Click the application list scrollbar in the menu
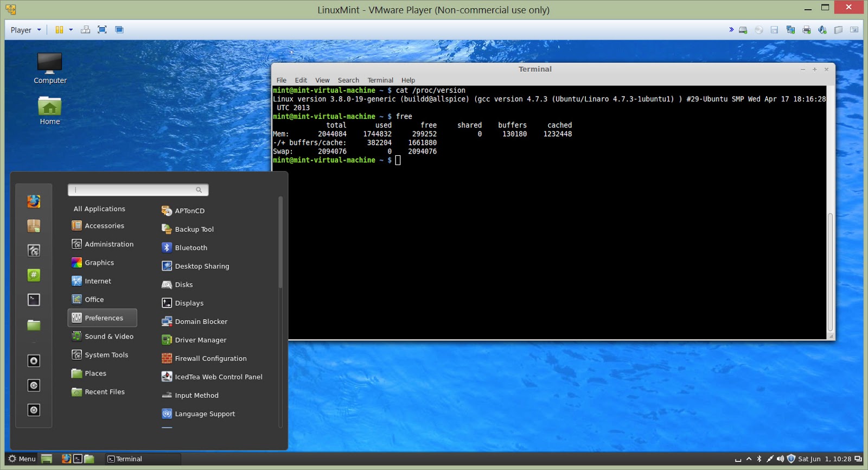This screenshot has width=868, height=470. click(x=280, y=243)
